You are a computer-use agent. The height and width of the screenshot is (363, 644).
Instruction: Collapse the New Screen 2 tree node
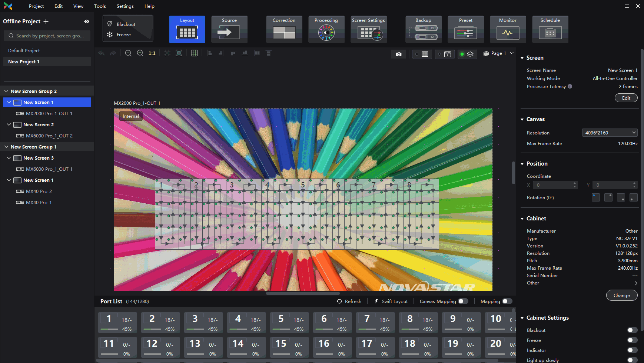point(9,124)
